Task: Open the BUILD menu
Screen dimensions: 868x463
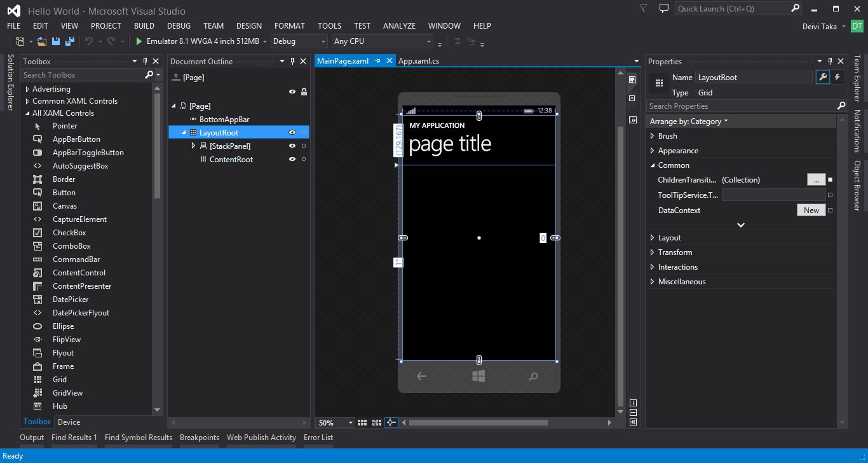Action: pyautogui.click(x=144, y=26)
